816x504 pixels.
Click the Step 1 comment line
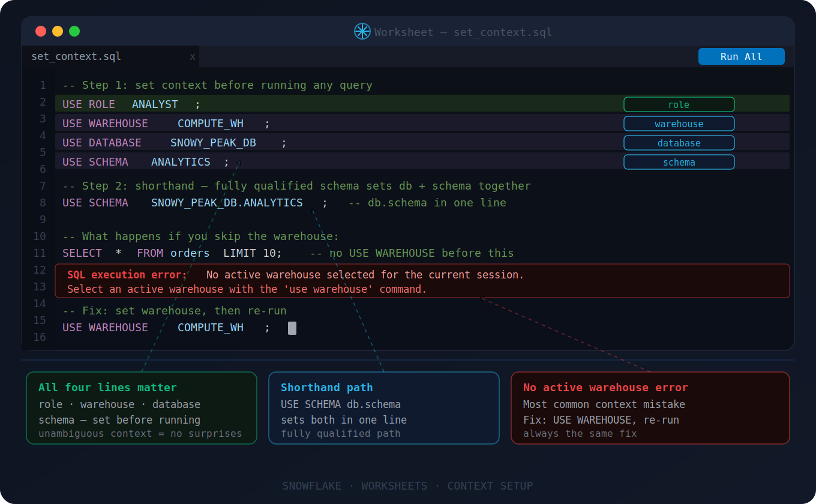(x=217, y=85)
